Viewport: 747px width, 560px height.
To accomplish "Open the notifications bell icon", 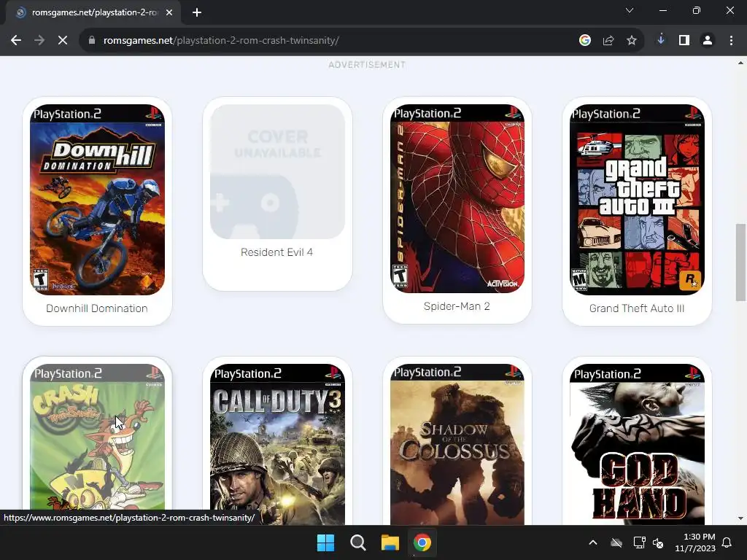I will point(727,542).
